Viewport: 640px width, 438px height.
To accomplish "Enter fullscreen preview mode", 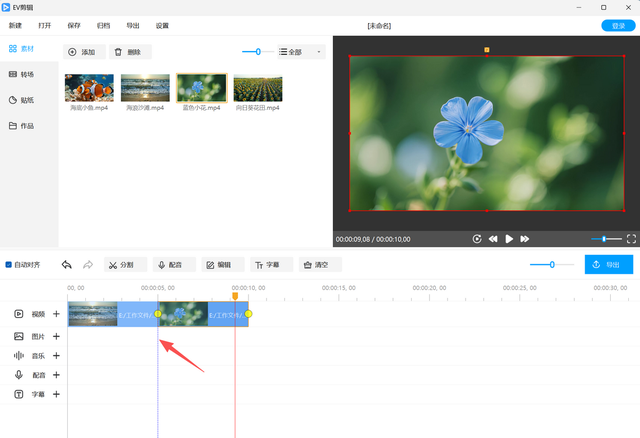I will tap(631, 239).
